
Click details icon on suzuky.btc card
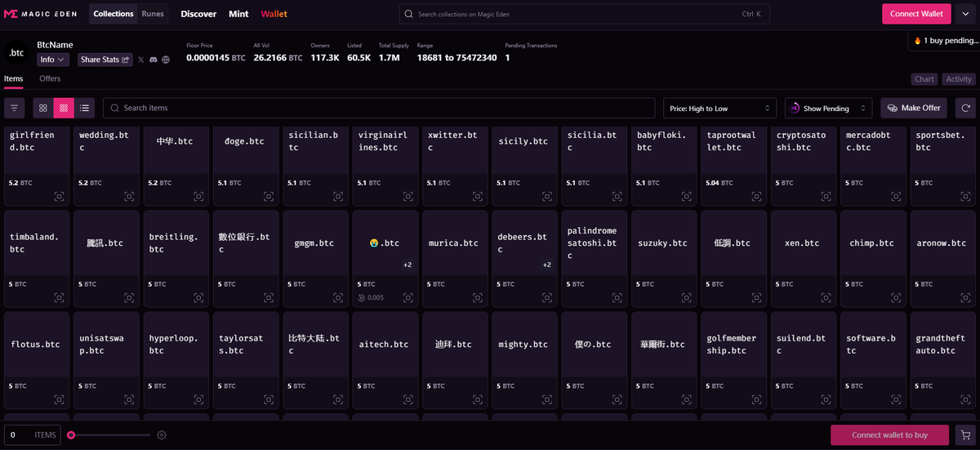687,298
